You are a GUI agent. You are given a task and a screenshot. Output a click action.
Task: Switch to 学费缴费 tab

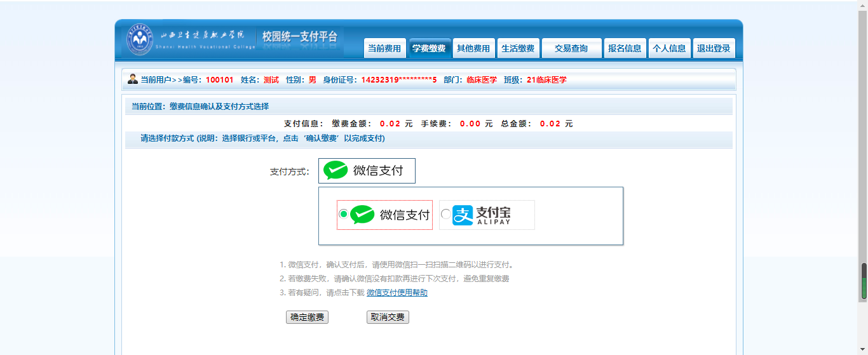click(430, 48)
